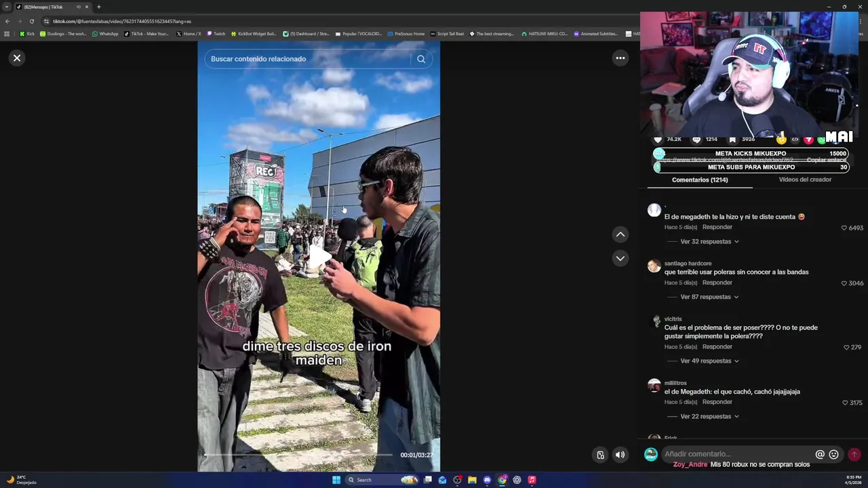Click the search magnifier in Buscar contenido relacionado
This screenshot has height=488, width=868.
pyautogui.click(x=421, y=59)
